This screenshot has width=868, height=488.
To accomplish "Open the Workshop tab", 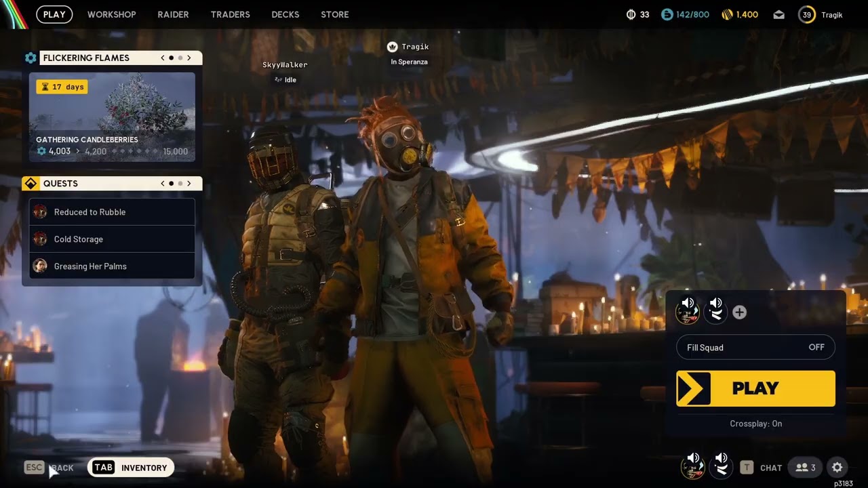I will coord(112,14).
